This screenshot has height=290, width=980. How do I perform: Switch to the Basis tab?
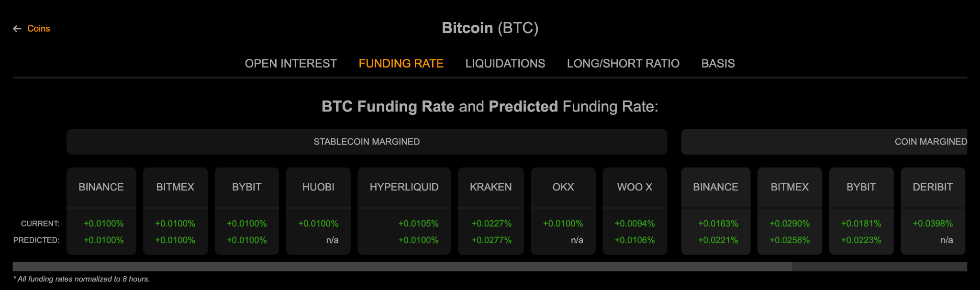(718, 64)
